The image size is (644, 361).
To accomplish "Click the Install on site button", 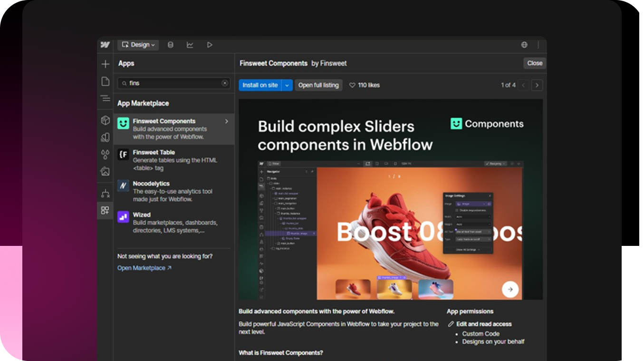I will pyautogui.click(x=260, y=85).
